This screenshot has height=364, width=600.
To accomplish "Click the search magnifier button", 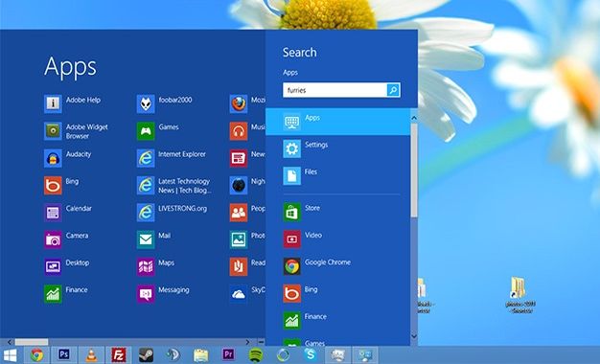I will pyautogui.click(x=393, y=90).
